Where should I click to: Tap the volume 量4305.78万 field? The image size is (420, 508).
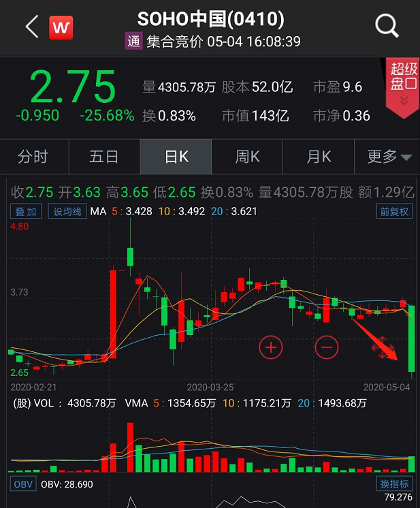tap(179, 87)
